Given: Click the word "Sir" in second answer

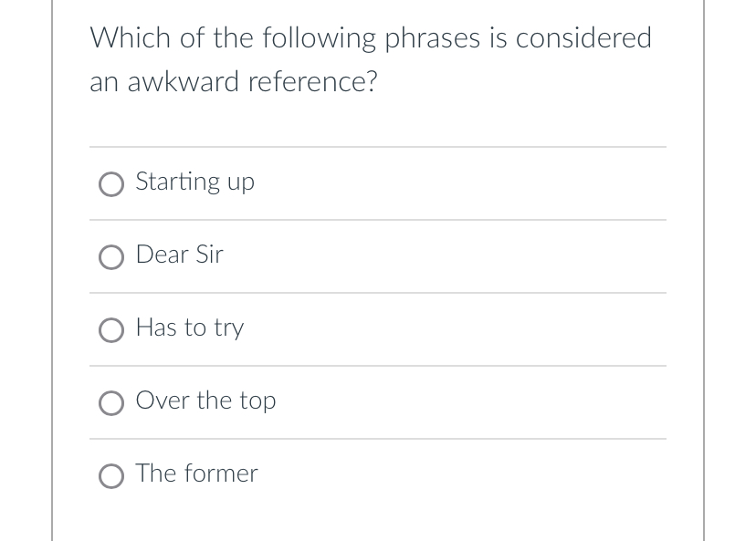Looking at the screenshot, I should click(208, 255).
